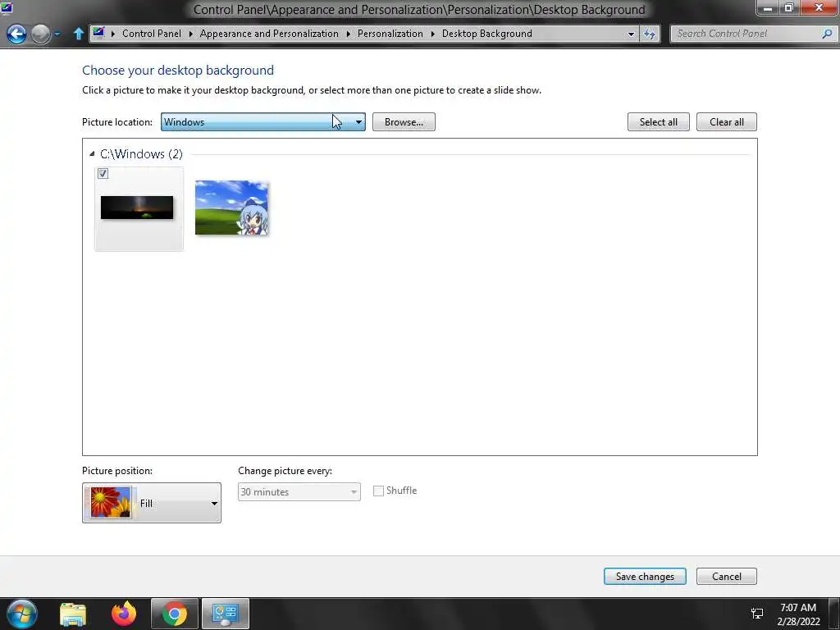The image size is (840, 630).
Task: Click the window title bar icon
Action: [x=7, y=7]
